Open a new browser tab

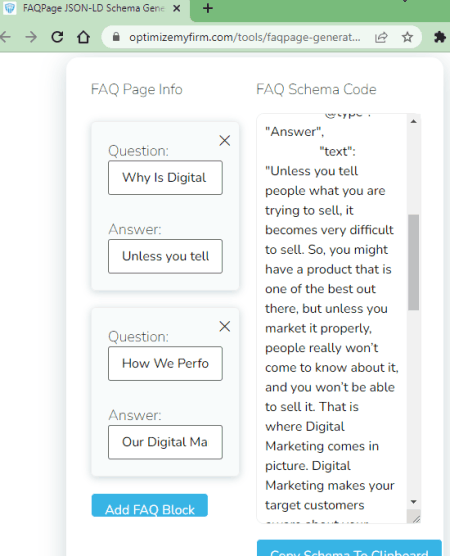pos(208,8)
